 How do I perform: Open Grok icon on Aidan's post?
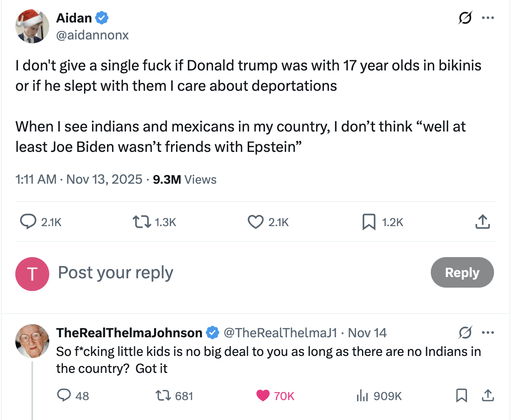pyautogui.click(x=465, y=18)
